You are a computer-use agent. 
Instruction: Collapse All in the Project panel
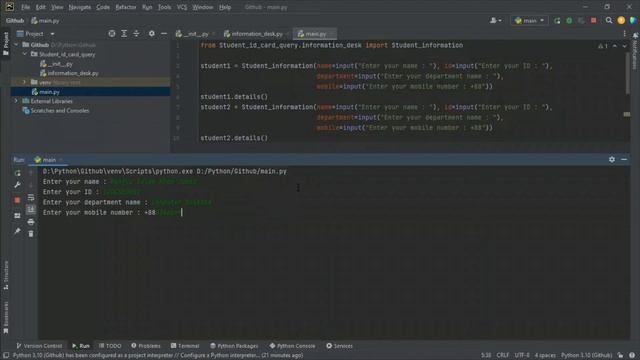[x=136, y=34]
